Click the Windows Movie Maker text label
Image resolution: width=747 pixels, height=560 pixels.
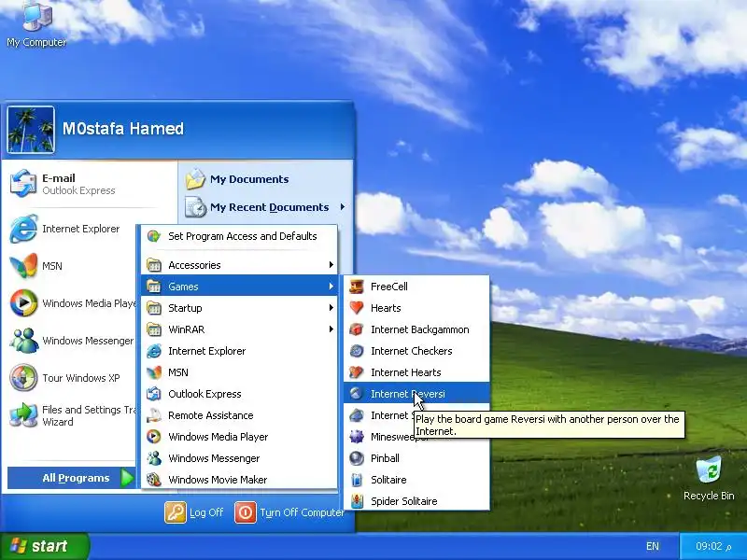[x=218, y=480]
